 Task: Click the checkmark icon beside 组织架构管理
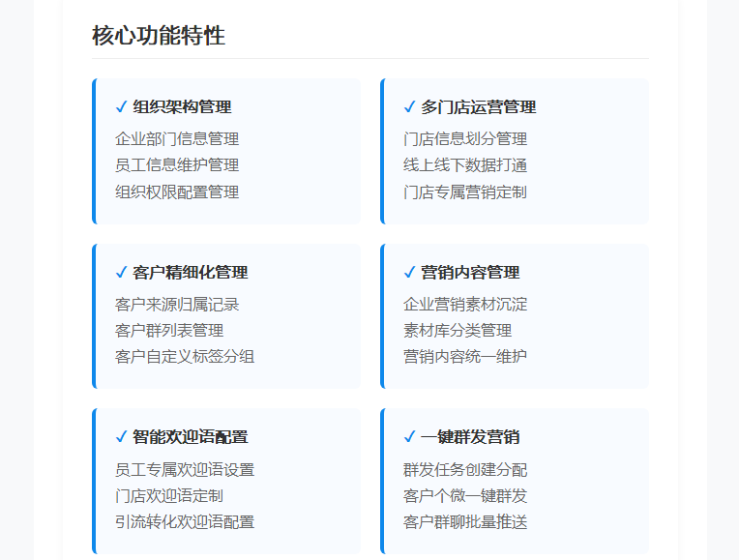click(121, 107)
